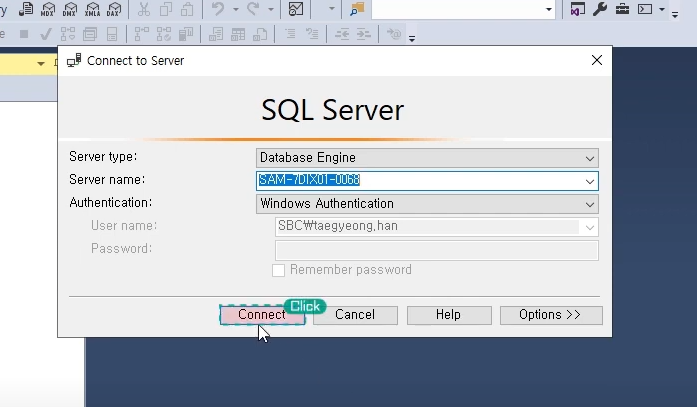
Task: Open the Redo history dropdown arrow
Action: point(271,9)
